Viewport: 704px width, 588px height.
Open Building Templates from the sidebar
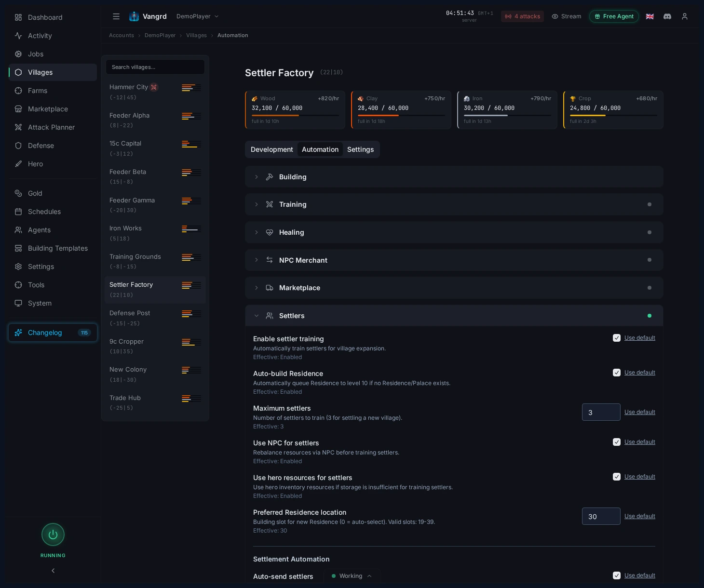click(x=57, y=248)
